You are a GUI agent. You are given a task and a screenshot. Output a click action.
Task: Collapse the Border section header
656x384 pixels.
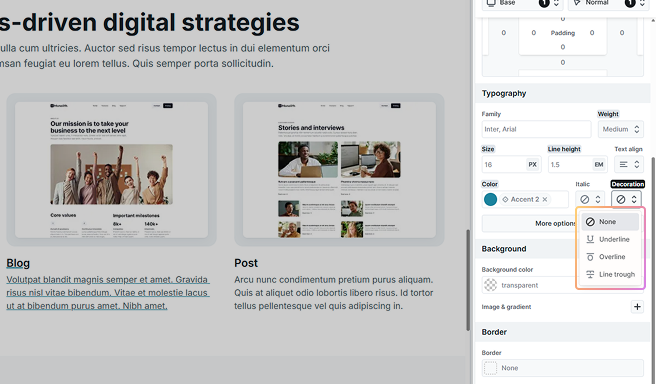click(562, 332)
